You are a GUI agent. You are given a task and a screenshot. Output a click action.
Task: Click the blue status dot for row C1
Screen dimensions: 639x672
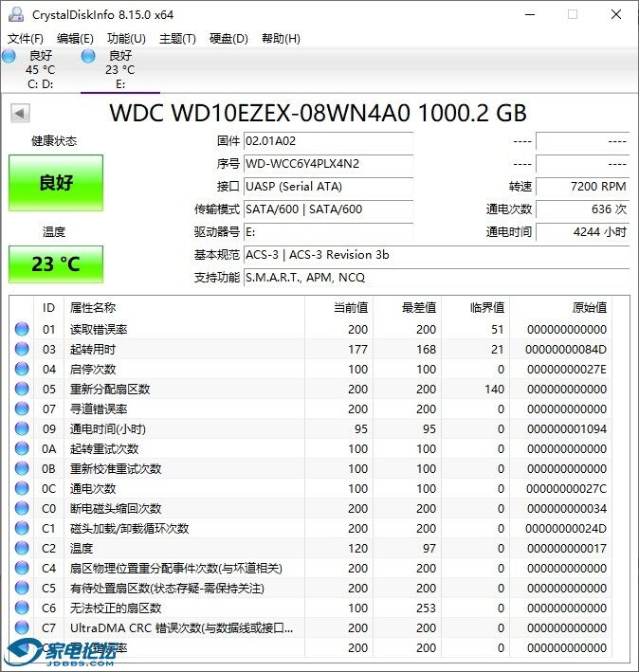click(x=22, y=528)
